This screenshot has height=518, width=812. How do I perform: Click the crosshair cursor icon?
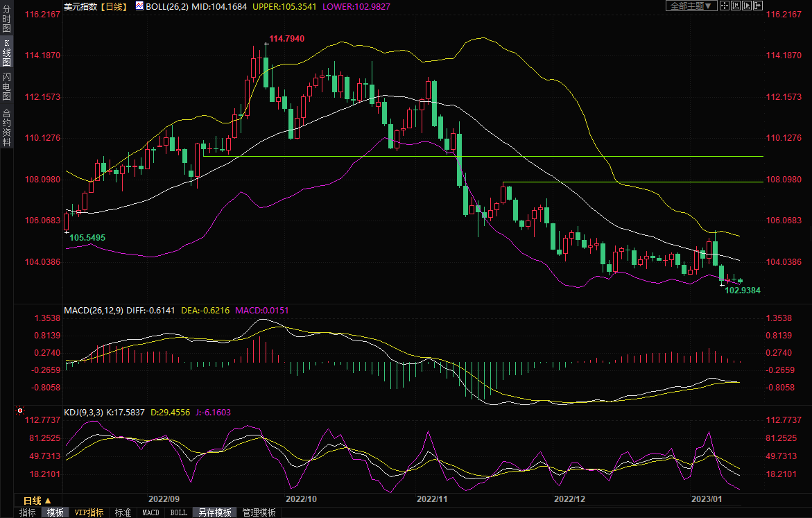(725, 6)
